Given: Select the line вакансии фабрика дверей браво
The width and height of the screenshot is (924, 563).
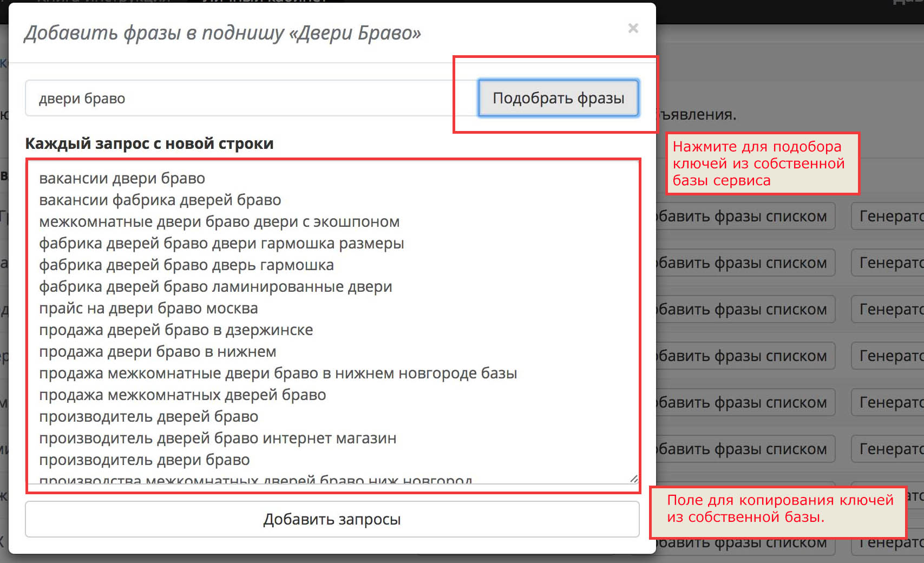Looking at the screenshot, I should pyautogui.click(x=160, y=200).
